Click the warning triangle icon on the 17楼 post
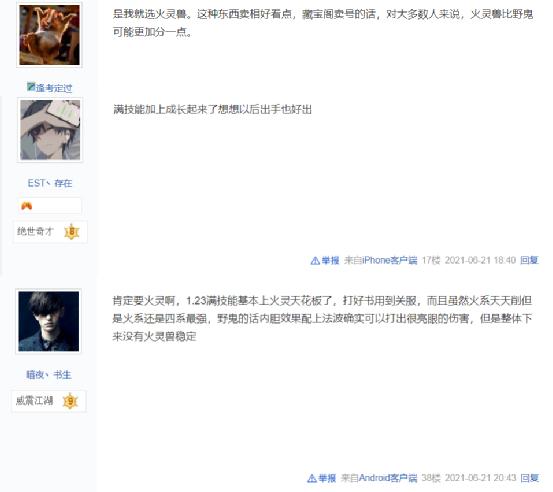This screenshot has width=553, height=492. 315,261
